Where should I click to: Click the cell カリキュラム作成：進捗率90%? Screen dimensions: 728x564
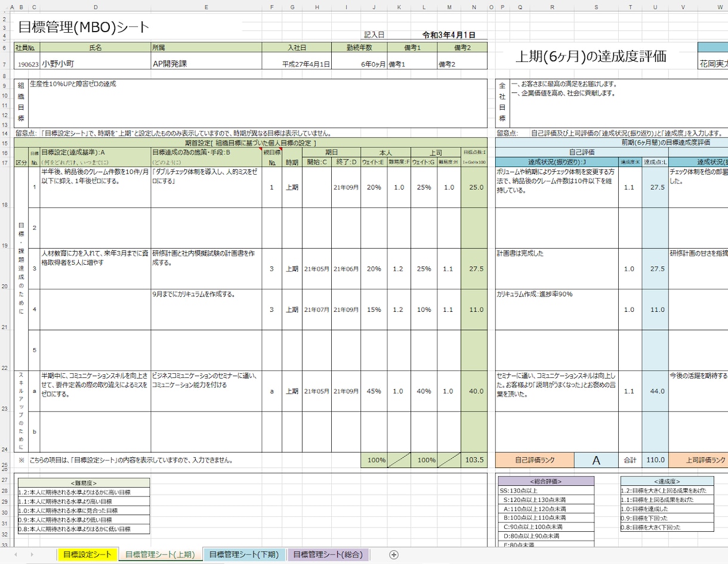click(x=557, y=309)
